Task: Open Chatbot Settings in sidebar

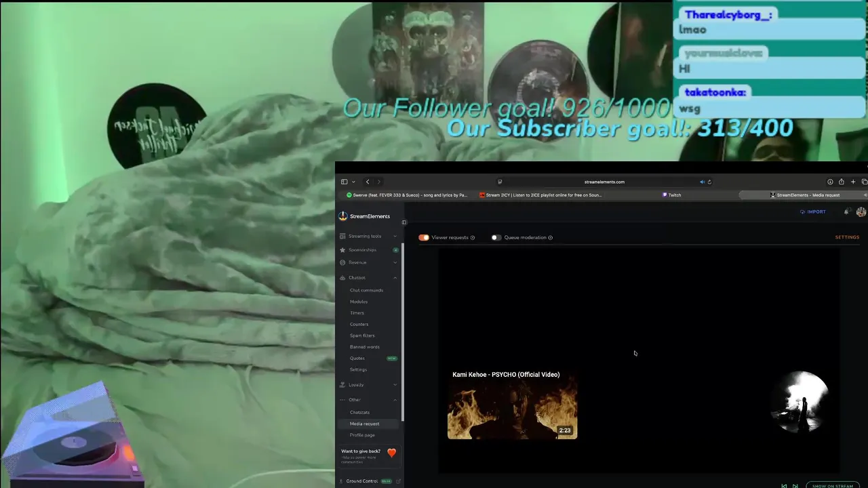Action: tap(358, 370)
